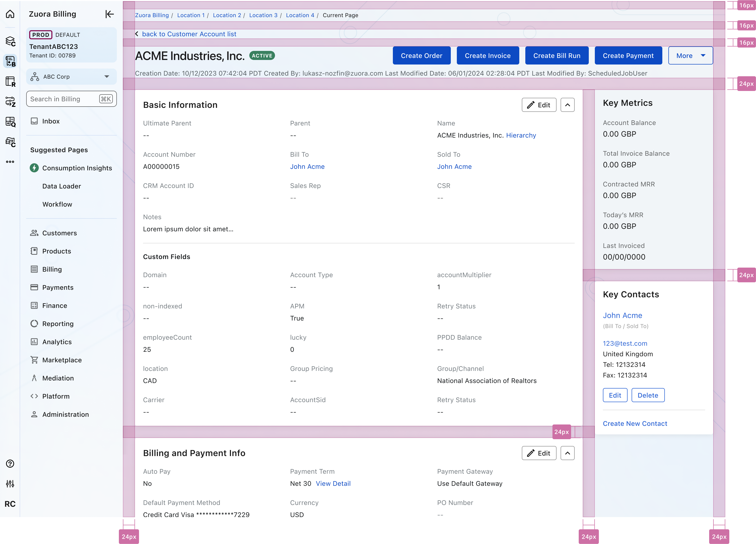Click the RC user avatar

(10, 504)
